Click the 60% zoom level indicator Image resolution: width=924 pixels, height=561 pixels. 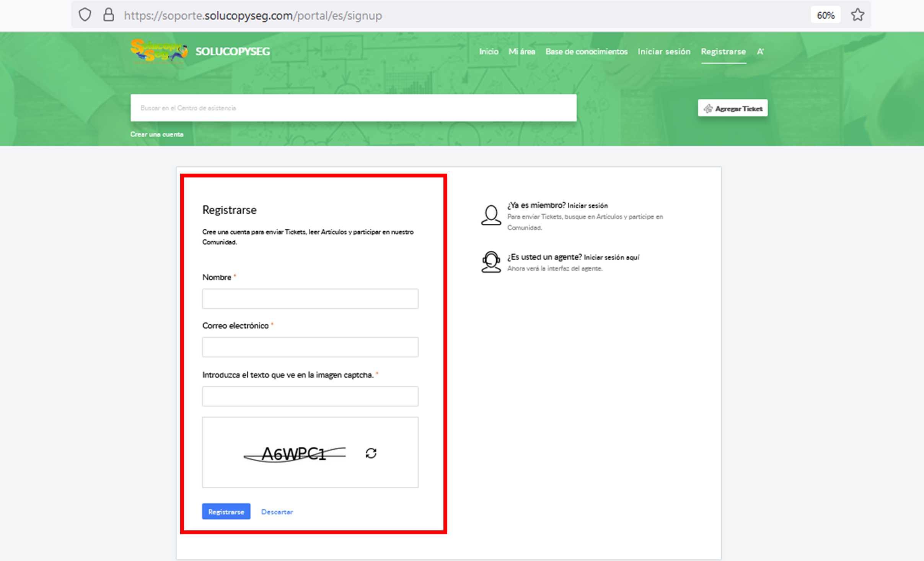click(x=825, y=15)
